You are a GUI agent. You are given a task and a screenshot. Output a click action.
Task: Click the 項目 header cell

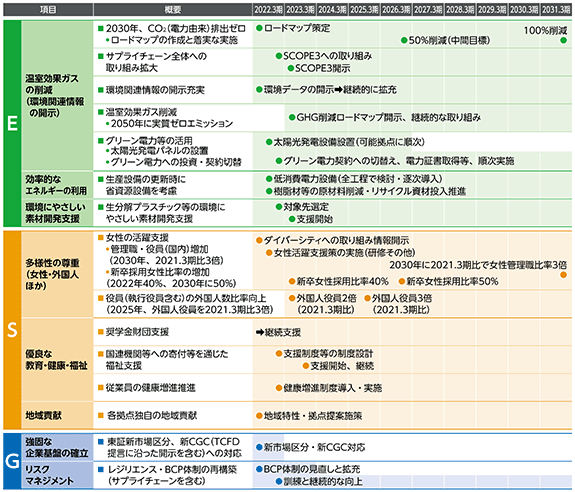tap(48, 10)
